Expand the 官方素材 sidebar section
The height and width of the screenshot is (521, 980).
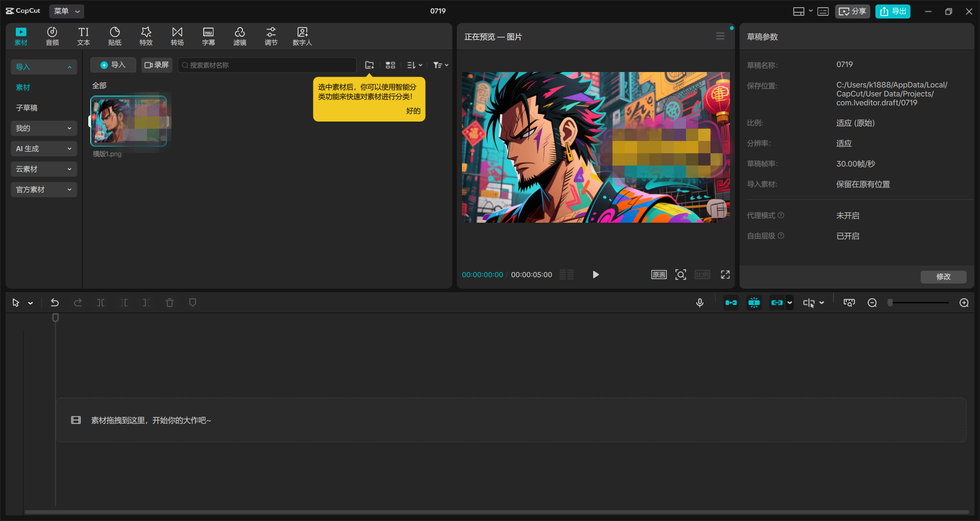click(44, 190)
